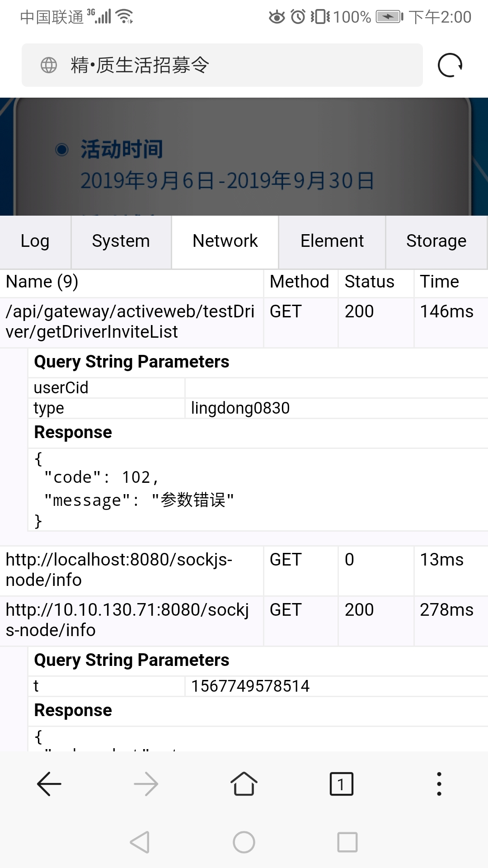The width and height of the screenshot is (488, 868).
Task: Select the 活动时间 radio bullet
Action: 62,150
